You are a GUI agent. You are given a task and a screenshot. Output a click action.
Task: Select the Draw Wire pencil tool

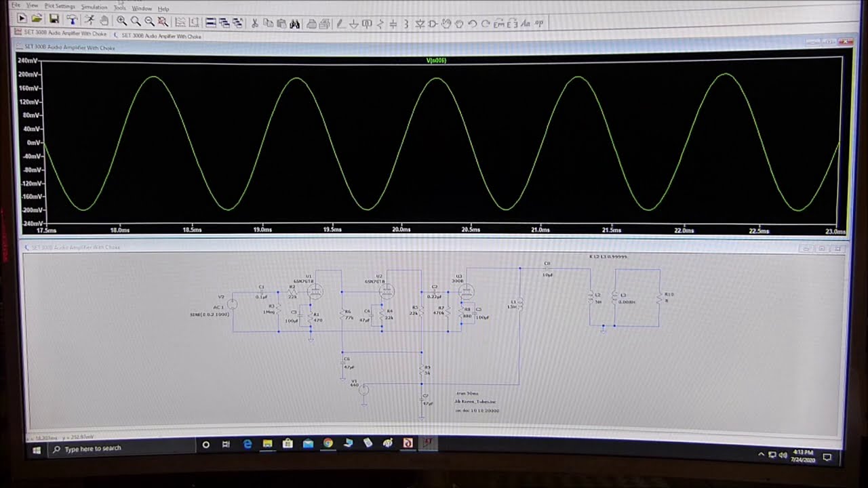tap(340, 24)
